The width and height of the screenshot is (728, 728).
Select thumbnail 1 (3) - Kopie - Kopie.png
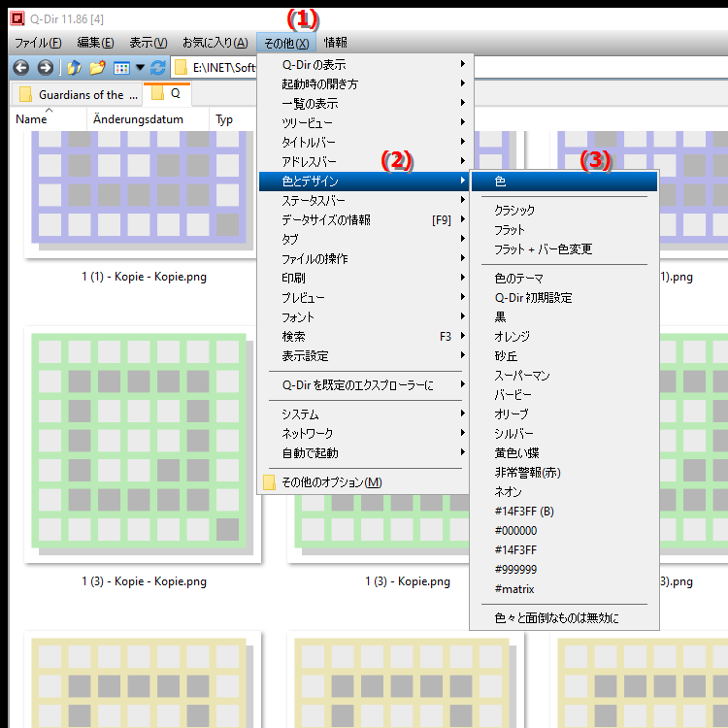point(144,448)
